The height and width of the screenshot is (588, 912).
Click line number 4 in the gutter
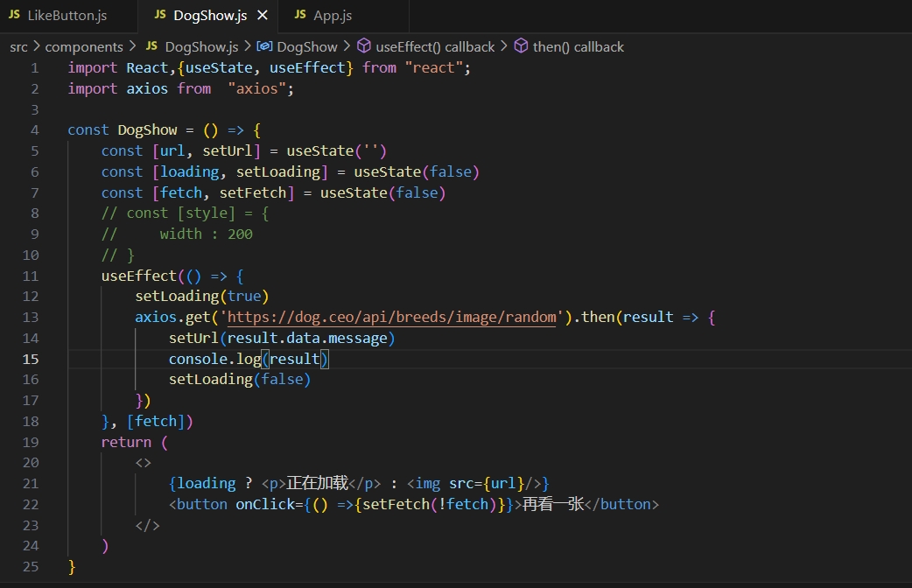tap(35, 130)
